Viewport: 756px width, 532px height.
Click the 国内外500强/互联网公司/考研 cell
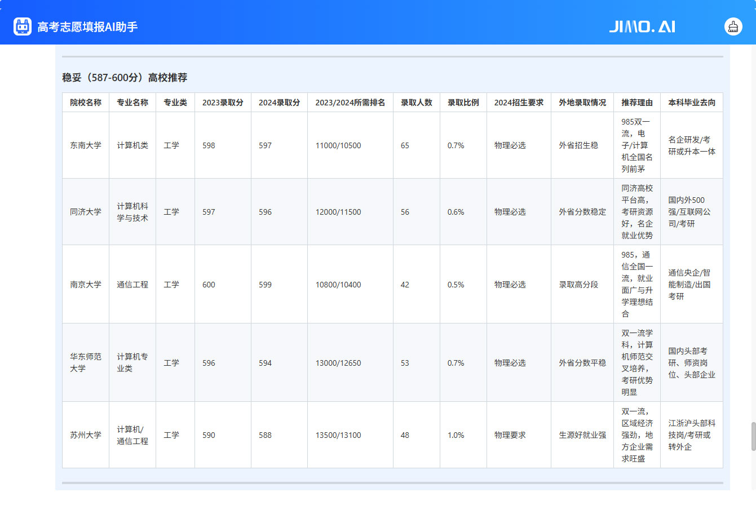[x=692, y=212]
